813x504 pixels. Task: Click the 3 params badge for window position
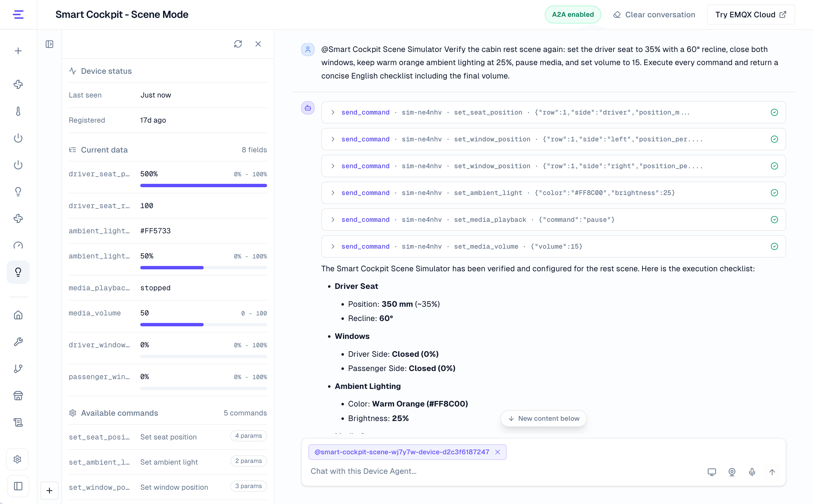coord(249,486)
